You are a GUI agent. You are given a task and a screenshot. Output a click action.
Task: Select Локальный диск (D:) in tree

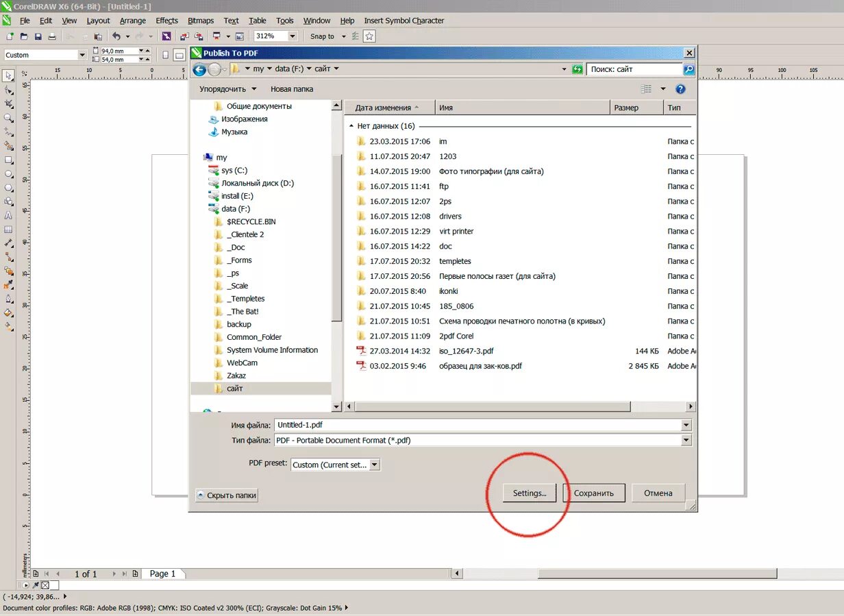coord(251,183)
